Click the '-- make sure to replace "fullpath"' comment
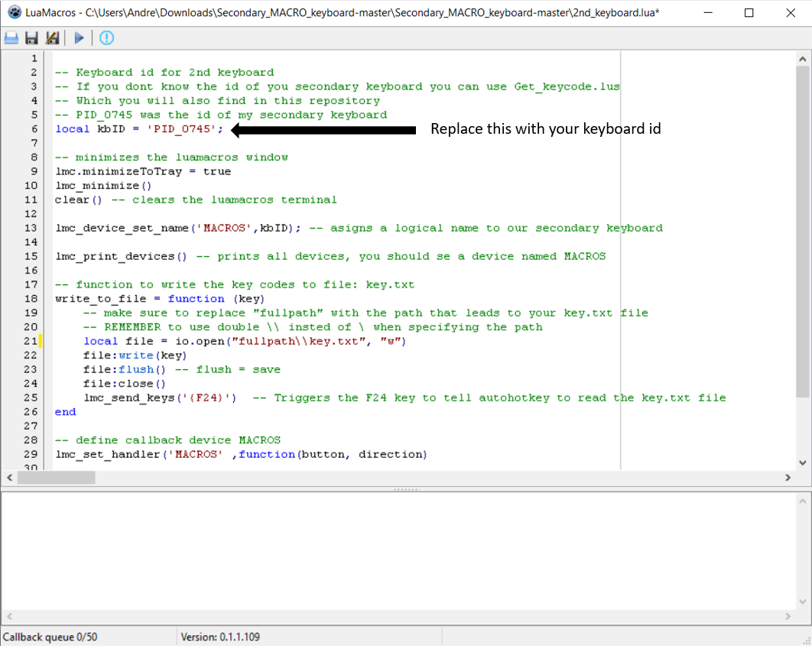The height and width of the screenshot is (646, 812). tap(365, 313)
